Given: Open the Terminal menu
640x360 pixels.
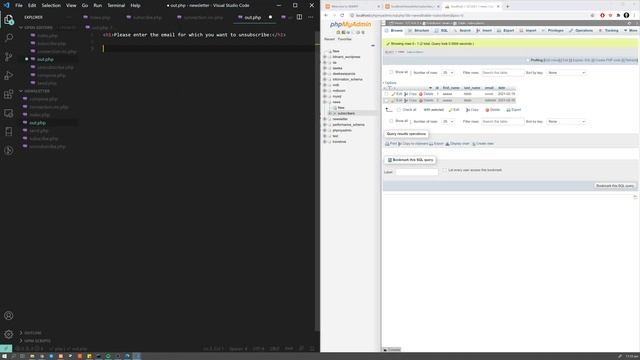Looking at the screenshot, I should click(116, 6).
